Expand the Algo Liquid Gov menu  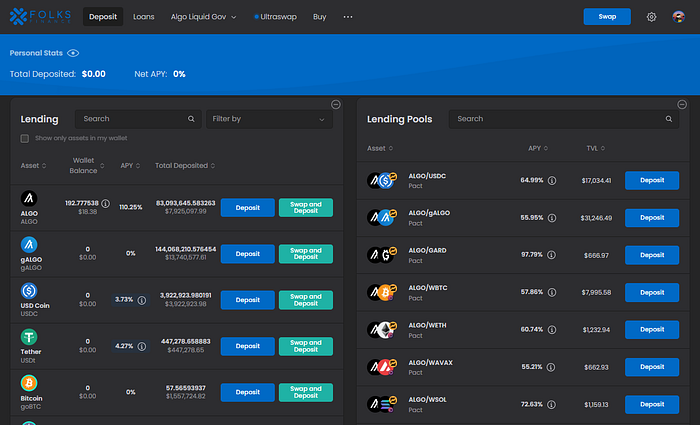pyautogui.click(x=203, y=17)
